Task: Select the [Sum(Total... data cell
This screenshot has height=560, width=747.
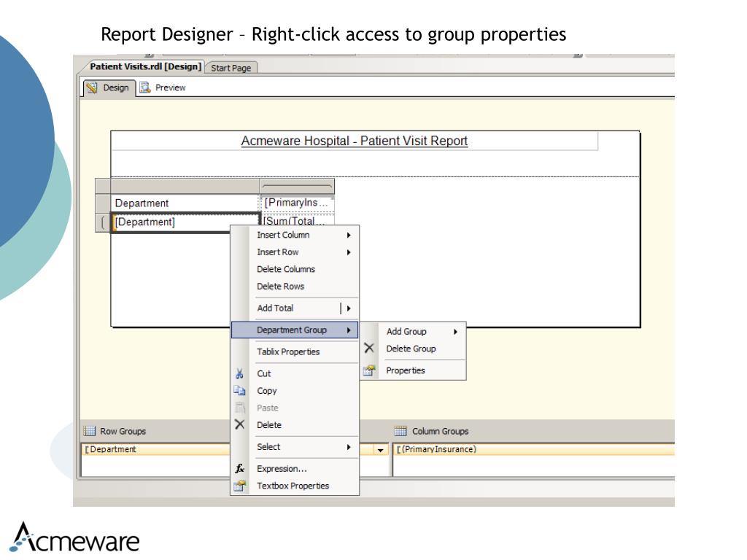Action: 298,219
